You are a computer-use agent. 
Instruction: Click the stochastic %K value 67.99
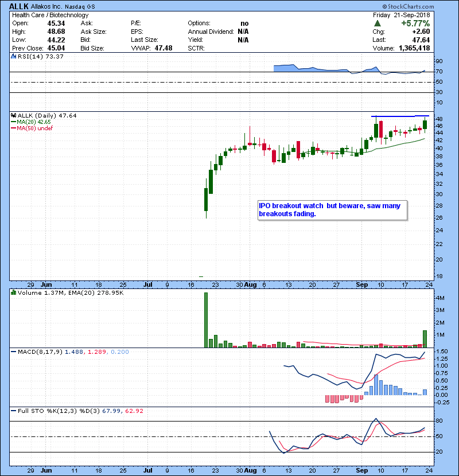111,411
